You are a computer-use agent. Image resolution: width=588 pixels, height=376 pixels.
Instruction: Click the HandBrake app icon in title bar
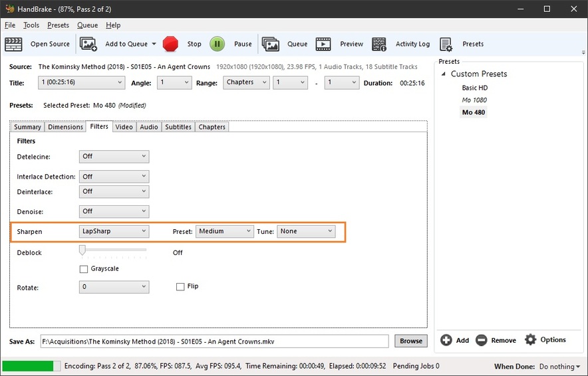coord(10,9)
